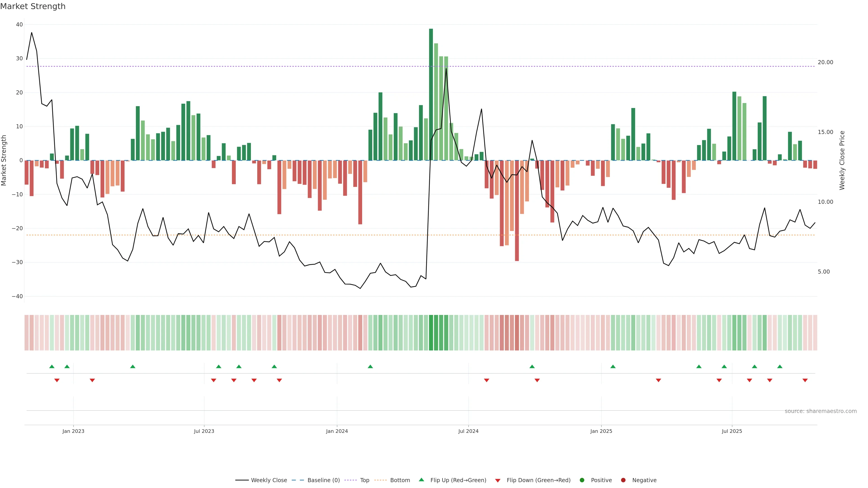
Task: Click Flip Down red triangle legend icon
Action: pos(497,481)
